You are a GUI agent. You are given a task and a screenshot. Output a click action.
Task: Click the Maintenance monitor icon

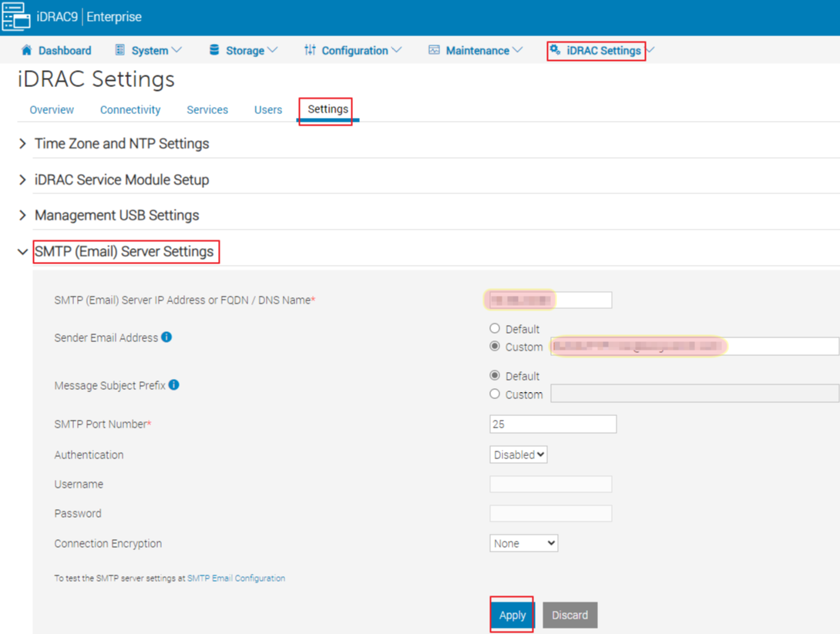pos(434,50)
